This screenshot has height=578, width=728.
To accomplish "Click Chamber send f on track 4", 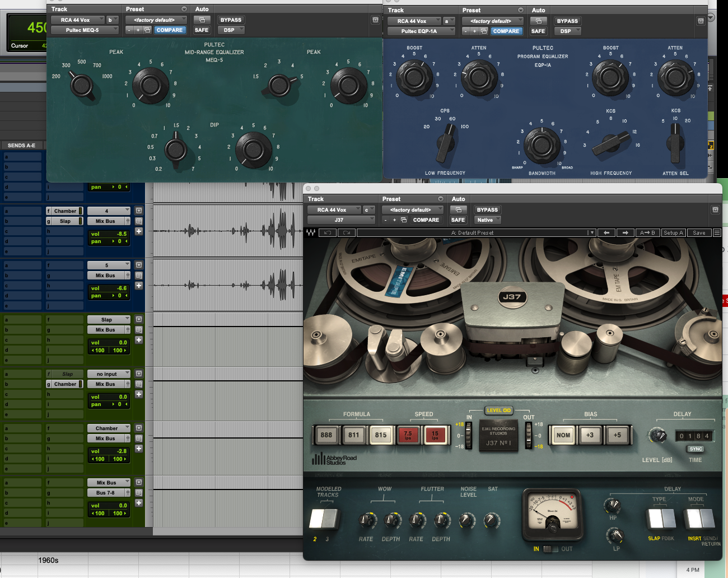I will (65, 211).
